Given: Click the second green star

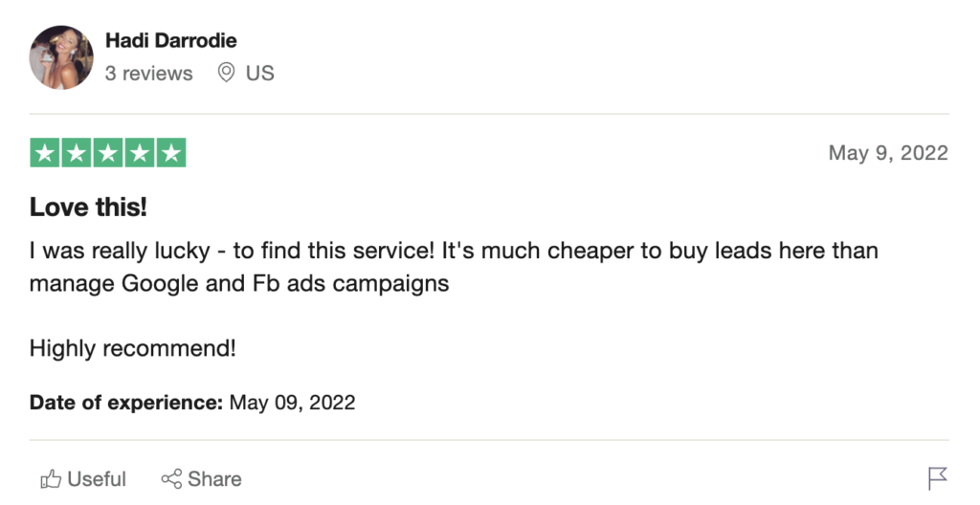Looking at the screenshot, I should pyautogui.click(x=77, y=153).
